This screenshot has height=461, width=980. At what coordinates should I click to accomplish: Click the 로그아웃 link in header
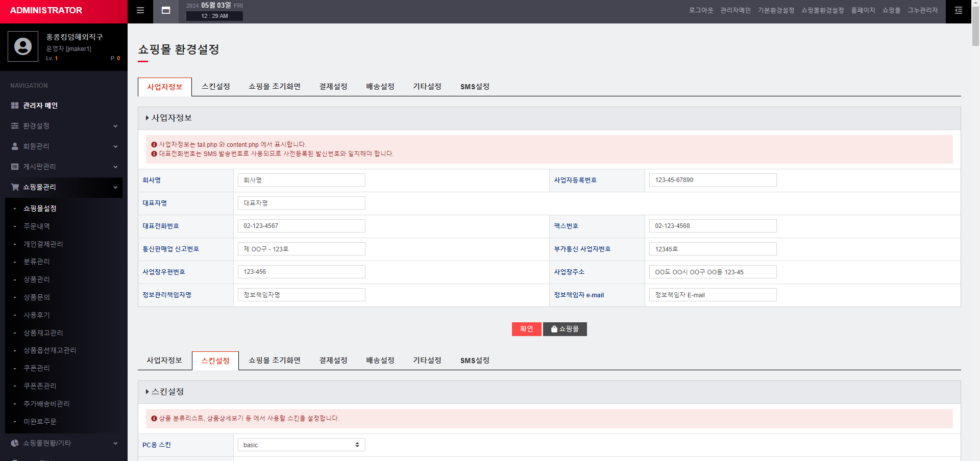pyautogui.click(x=701, y=11)
